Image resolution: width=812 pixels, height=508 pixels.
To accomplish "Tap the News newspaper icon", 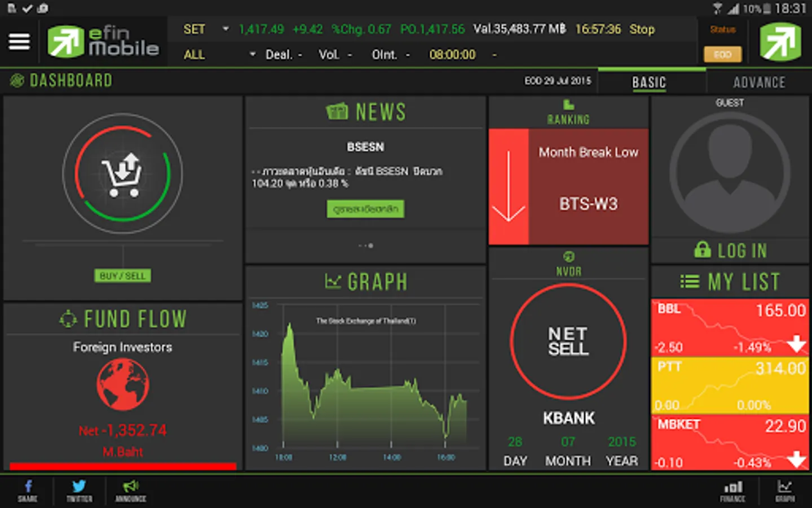I will tap(337, 111).
